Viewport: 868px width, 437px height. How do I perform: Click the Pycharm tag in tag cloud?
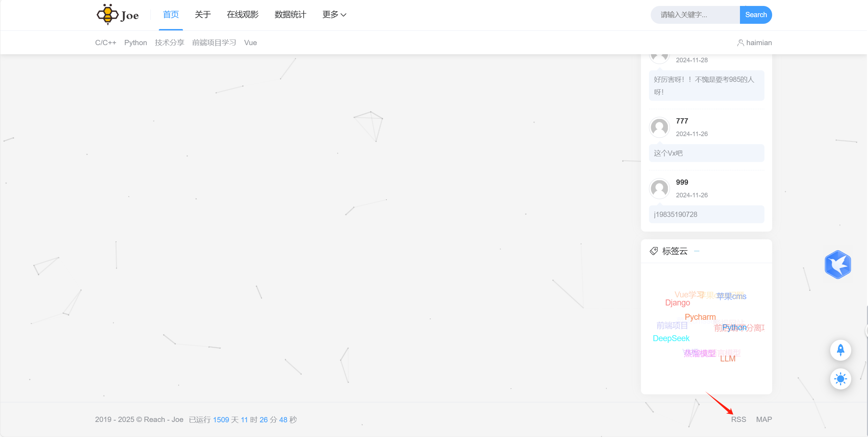(700, 317)
